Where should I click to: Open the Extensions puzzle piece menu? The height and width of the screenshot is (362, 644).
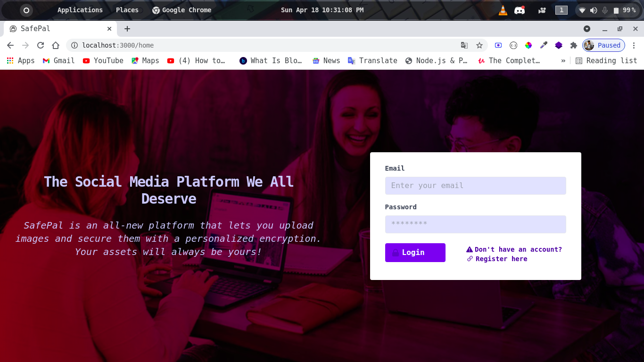pyautogui.click(x=574, y=45)
